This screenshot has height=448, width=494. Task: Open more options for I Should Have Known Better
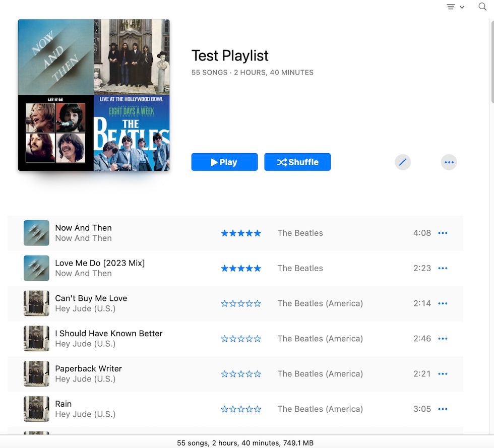443,339
